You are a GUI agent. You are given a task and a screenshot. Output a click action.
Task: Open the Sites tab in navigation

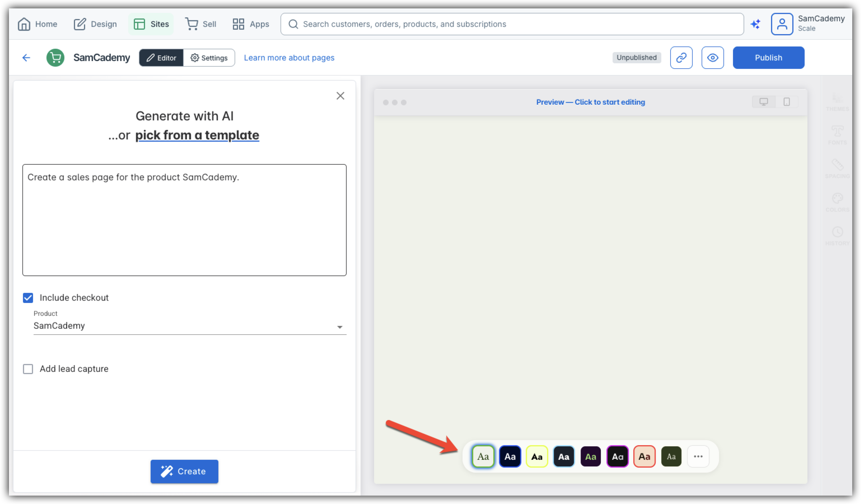tap(151, 24)
